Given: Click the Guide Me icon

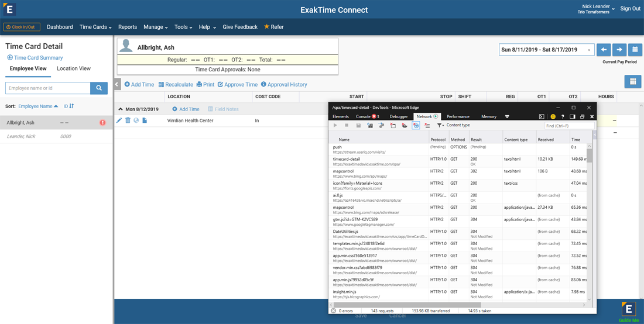Looking at the screenshot, I should click(629, 312).
